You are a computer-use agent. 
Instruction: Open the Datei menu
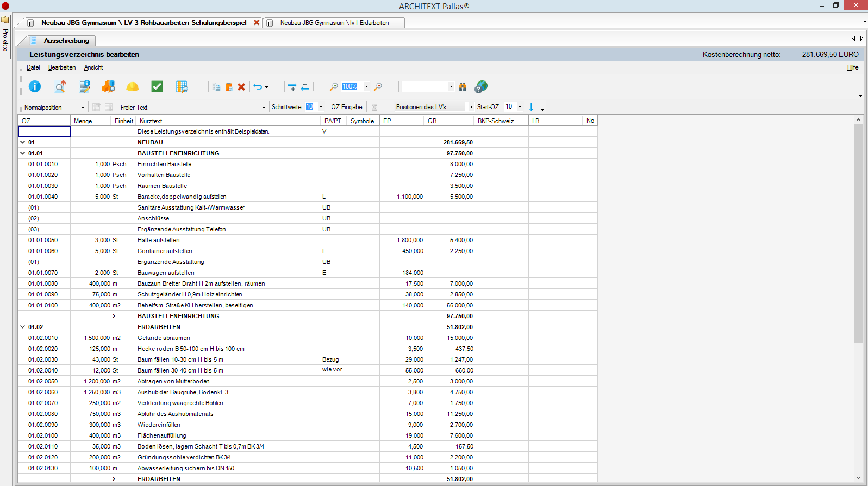(x=33, y=67)
